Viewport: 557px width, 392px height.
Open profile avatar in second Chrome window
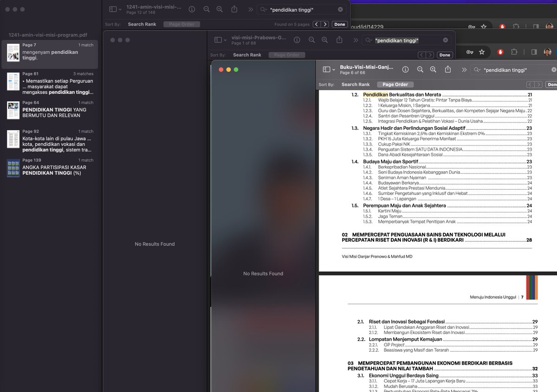tap(548, 52)
